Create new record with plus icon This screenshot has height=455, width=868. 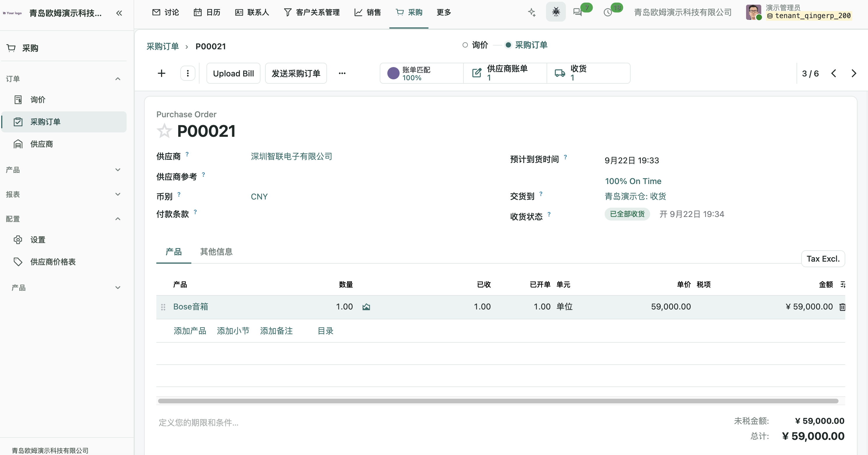[x=161, y=73]
